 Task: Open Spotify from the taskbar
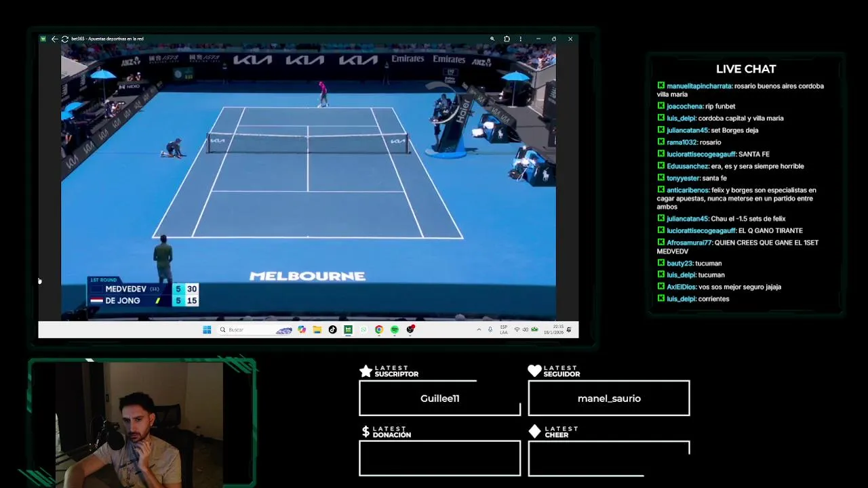pyautogui.click(x=395, y=329)
